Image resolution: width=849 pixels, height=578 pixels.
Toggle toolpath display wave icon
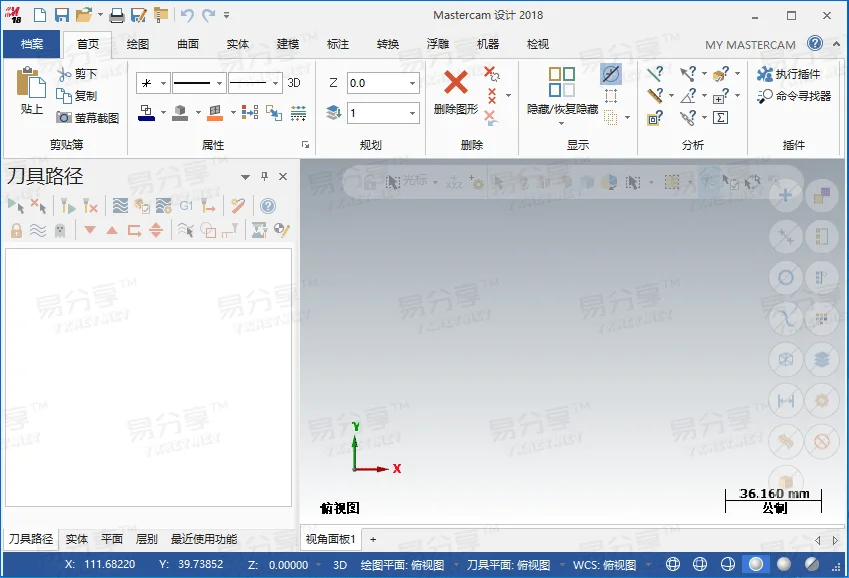pos(38,231)
